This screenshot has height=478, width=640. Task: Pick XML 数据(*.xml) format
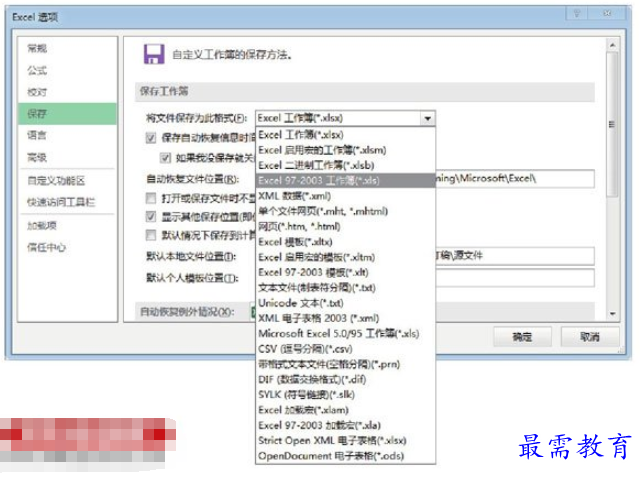pos(345,196)
